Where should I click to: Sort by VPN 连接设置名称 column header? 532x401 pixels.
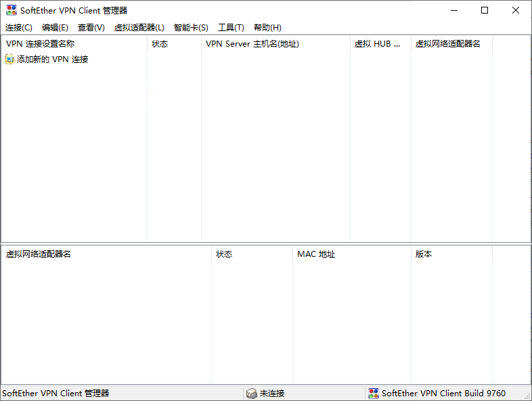pos(74,44)
